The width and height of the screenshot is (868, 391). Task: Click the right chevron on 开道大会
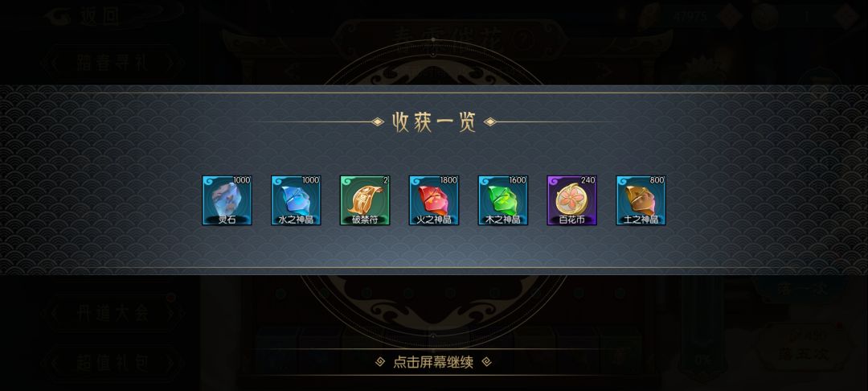pyautogui.click(x=170, y=314)
